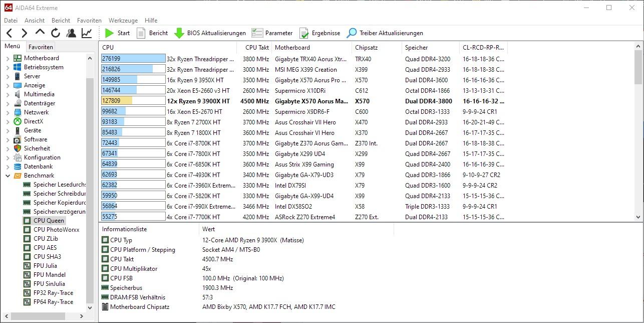
Task: Open the Favoriten menu in the menu bar
Action: pos(89,21)
